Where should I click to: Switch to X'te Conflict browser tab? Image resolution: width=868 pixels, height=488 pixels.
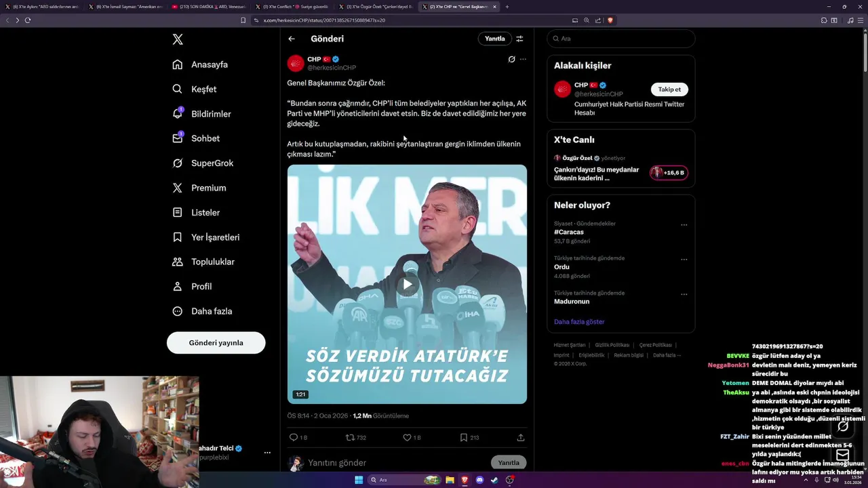pos(292,7)
